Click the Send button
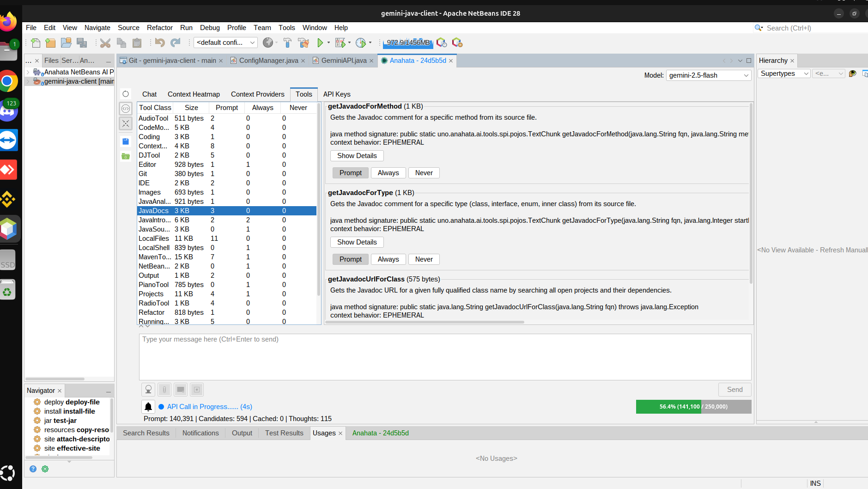The width and height of the screenshot is (868, 489). pyautogui.click(x=734, y=390)
